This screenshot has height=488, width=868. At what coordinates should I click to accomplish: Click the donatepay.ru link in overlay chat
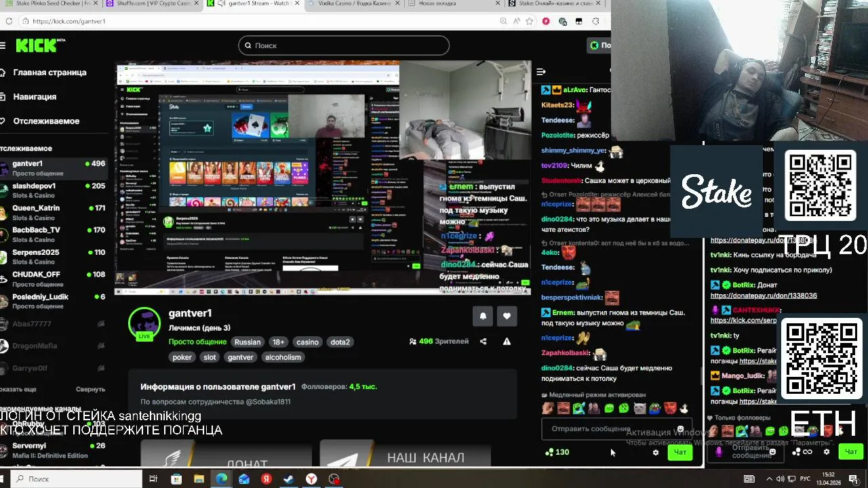pos(764,296)
